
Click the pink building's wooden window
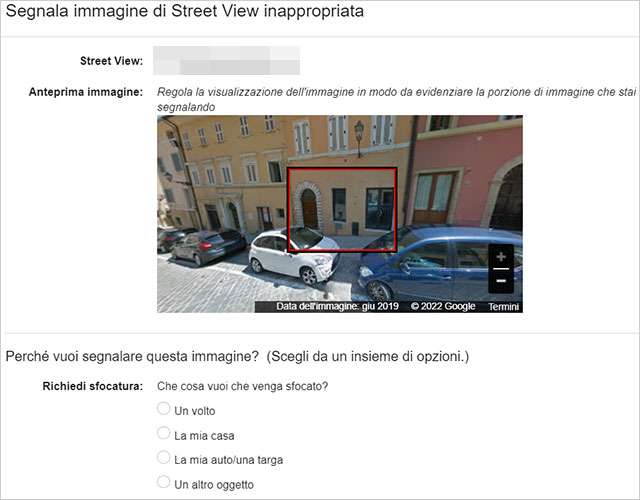coord(434,197)
